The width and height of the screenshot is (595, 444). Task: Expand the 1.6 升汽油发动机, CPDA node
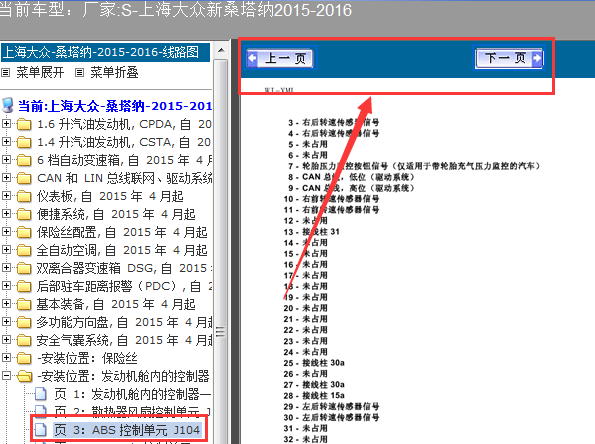click(6, 123)
